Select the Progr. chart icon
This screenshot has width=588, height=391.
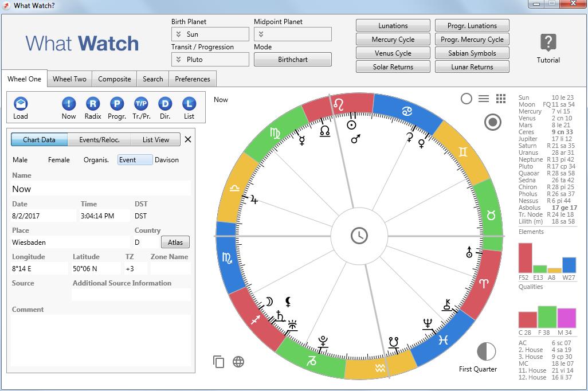pos(116,104)
